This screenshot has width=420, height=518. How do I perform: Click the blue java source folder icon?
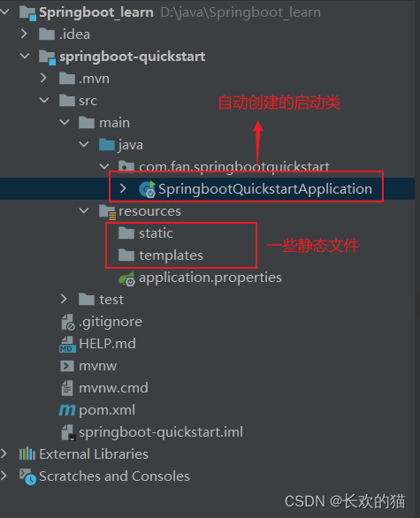click(x=107, y=145)
